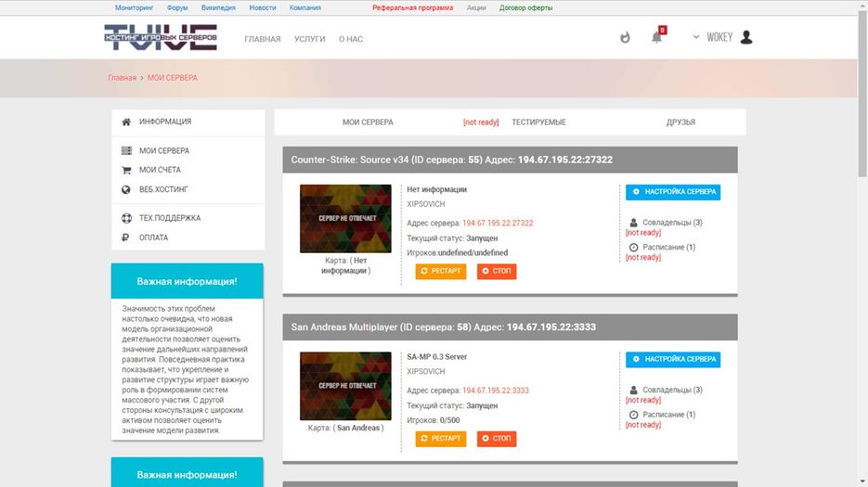Viewport: 868px width, 487px height.
Task: Click the clock icon in Counter-Strike Расписание
Action: [x=634, y=248]
